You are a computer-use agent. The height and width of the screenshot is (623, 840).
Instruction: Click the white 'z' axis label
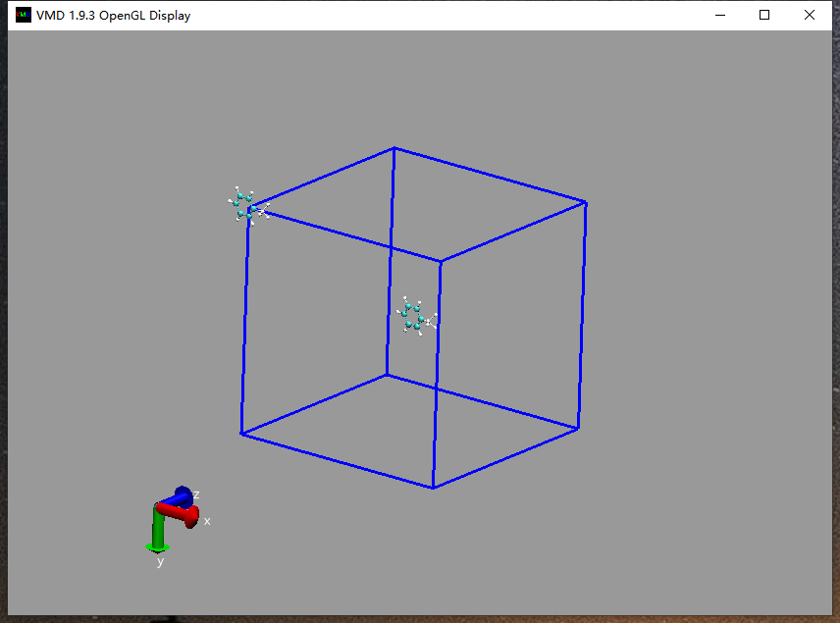point(194,496)
